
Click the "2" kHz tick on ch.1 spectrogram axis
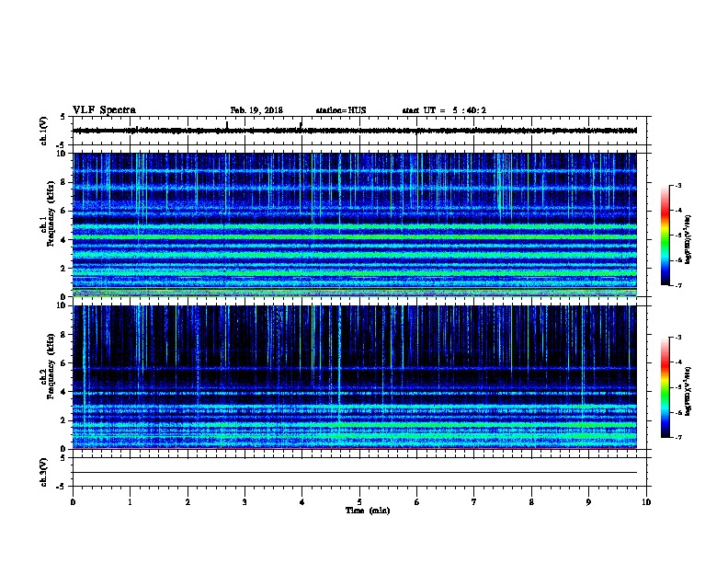click(63, 268)
